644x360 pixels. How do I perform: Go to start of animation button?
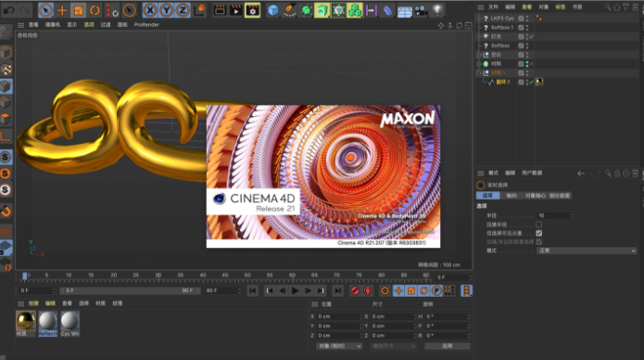click(252, 291)
